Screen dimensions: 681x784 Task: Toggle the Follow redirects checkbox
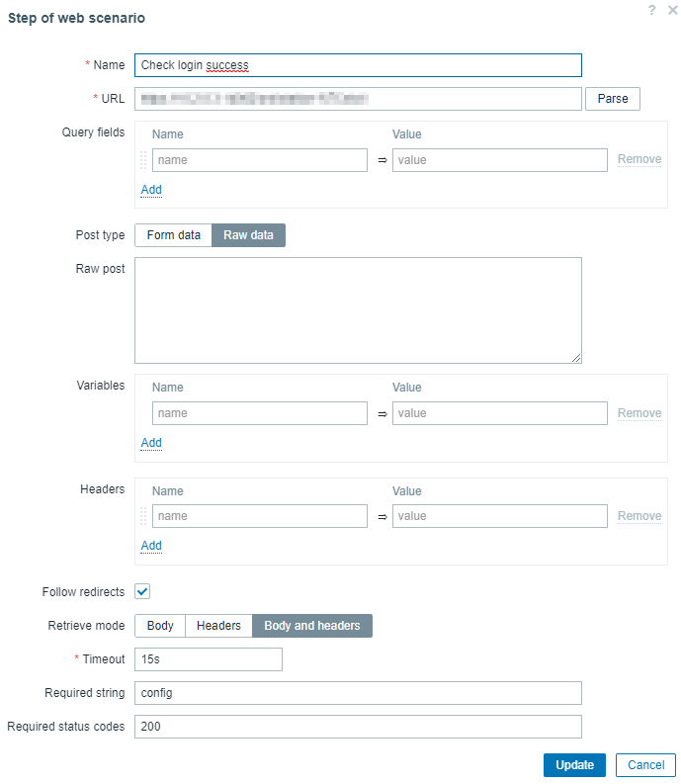(142, 591)
